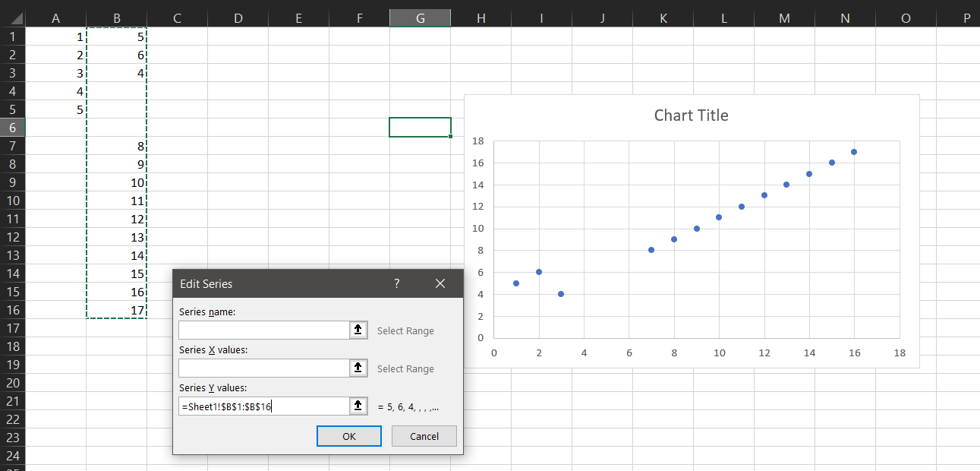Select row 1 header
This screenshot has height=471, width=980.
click(x=12, y=36)
